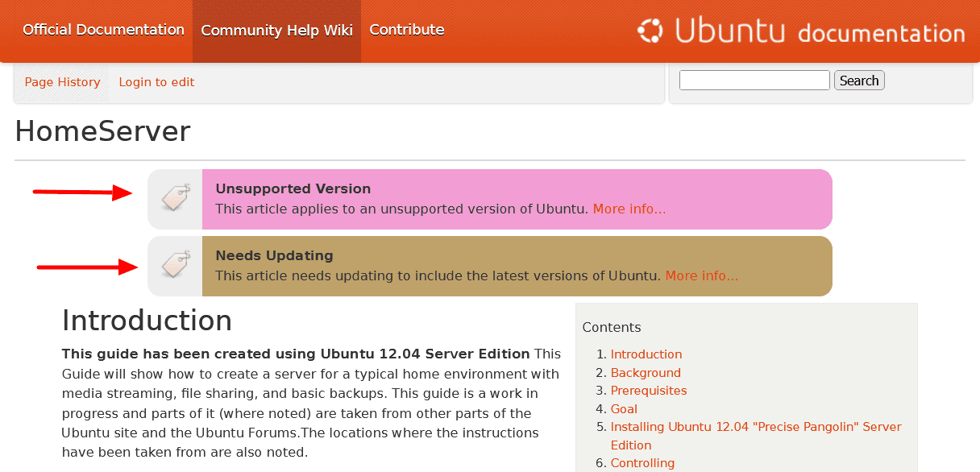Focus the wiki search text field
The image size is (980, 472).
754,81
